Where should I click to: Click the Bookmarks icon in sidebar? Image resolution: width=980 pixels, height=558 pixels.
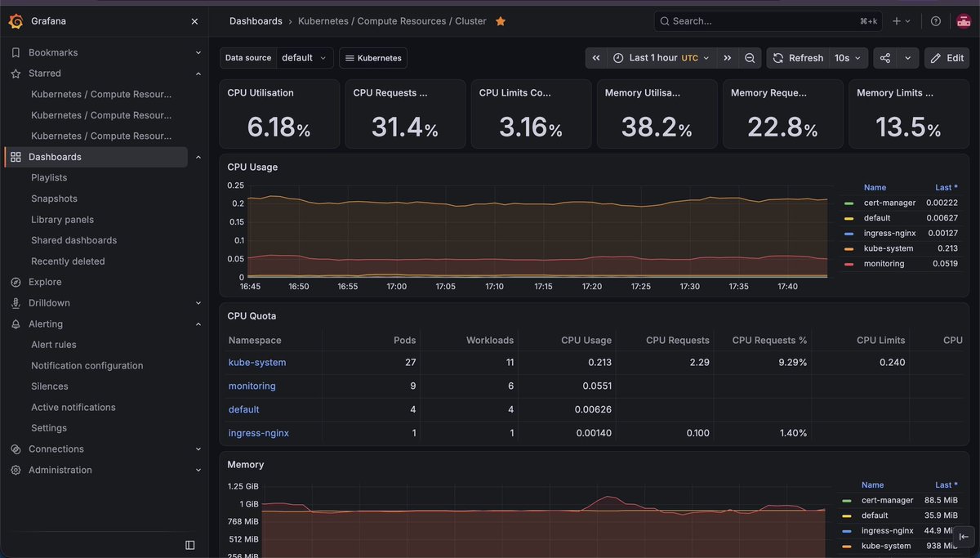coord(16,52)
